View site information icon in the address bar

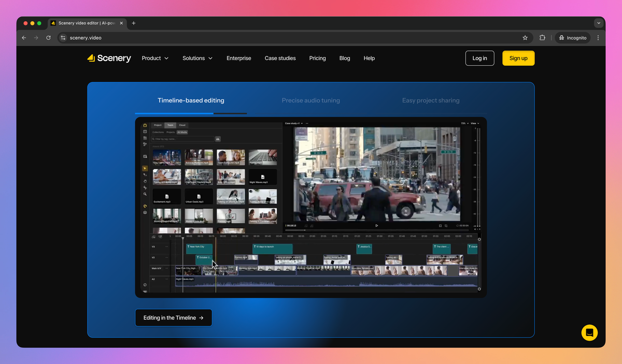(x=63, y=38)
